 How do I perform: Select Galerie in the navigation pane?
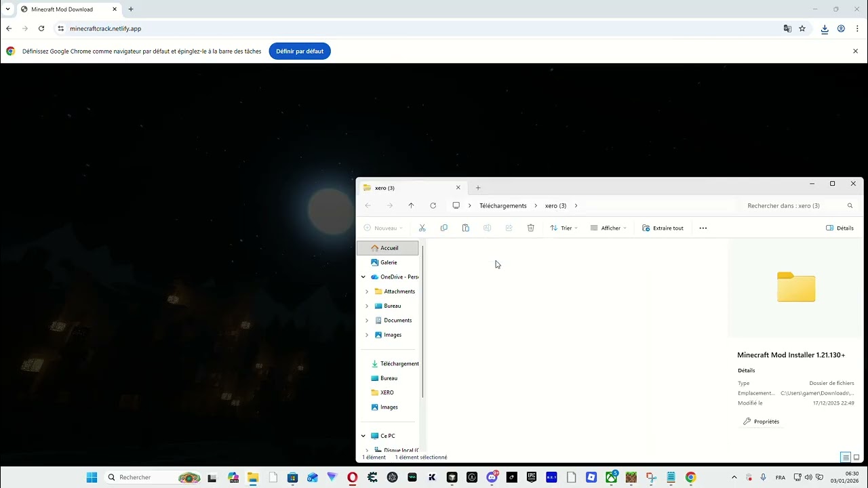coord(388,262)
